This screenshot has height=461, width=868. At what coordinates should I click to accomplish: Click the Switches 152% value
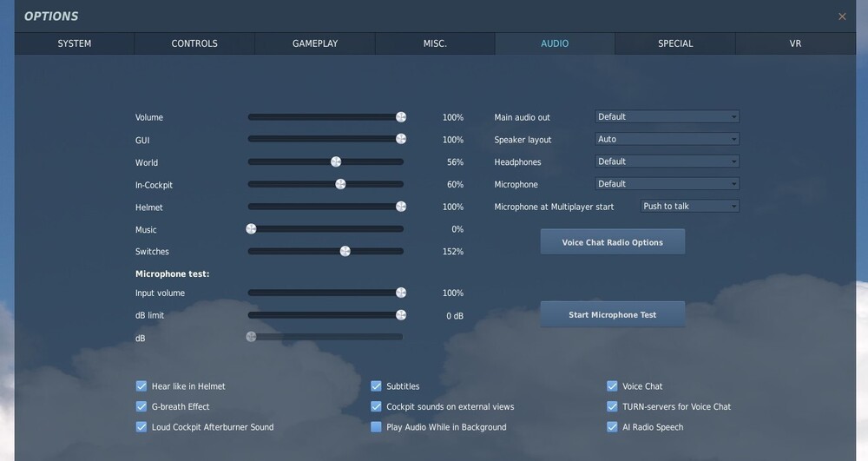pos(453,251)
